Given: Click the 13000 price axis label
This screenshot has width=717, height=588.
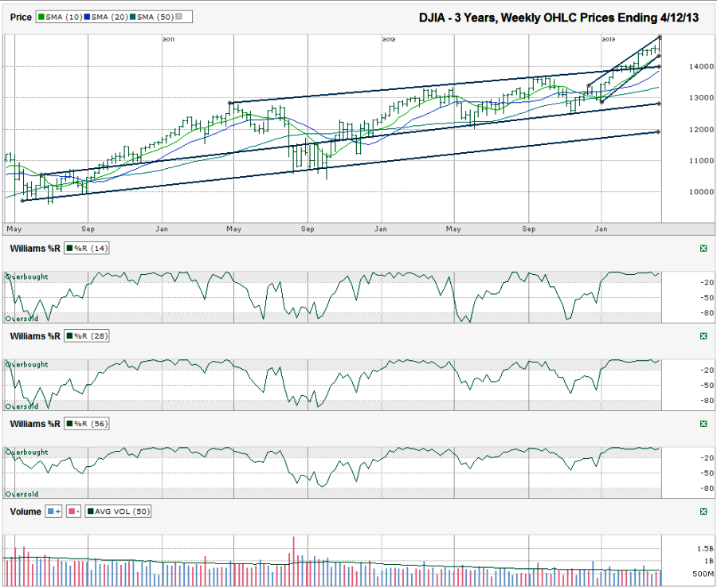Looking at the screenshot, I should pos(701,97).
